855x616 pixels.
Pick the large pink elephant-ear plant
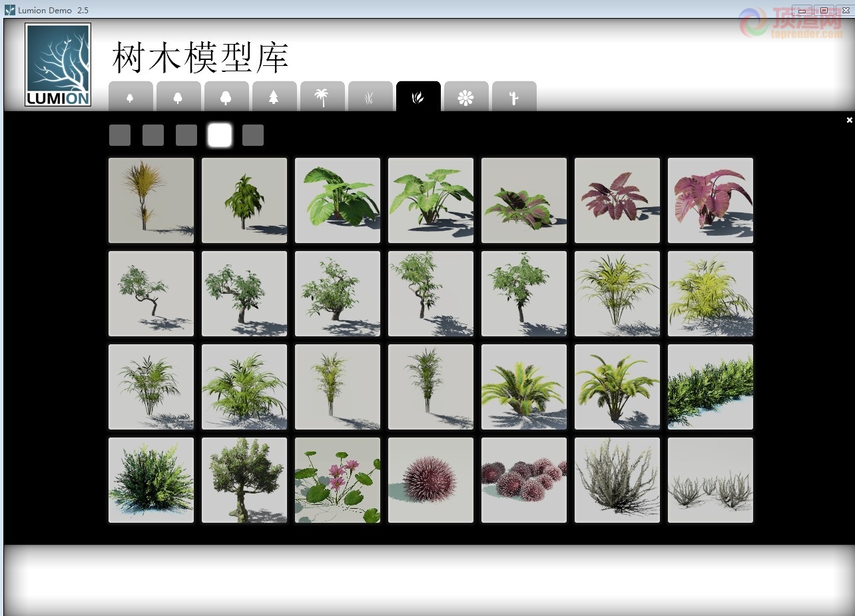click(x=711, y=200)
